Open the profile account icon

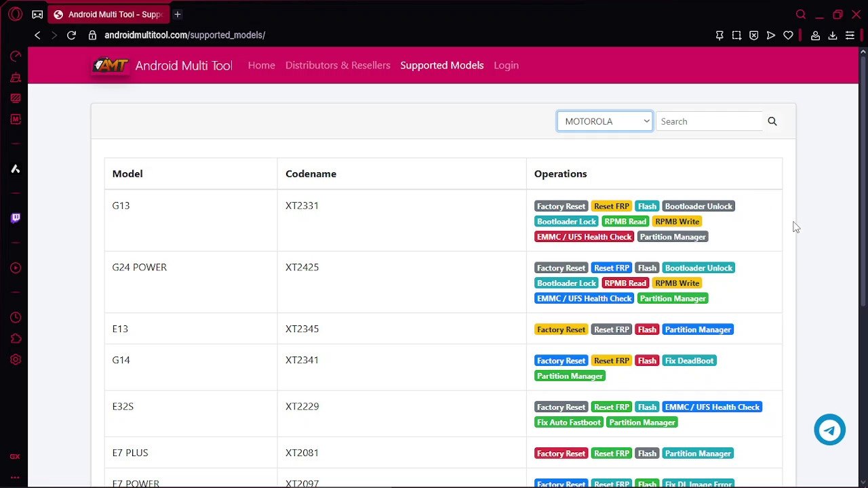click(816, 35)
